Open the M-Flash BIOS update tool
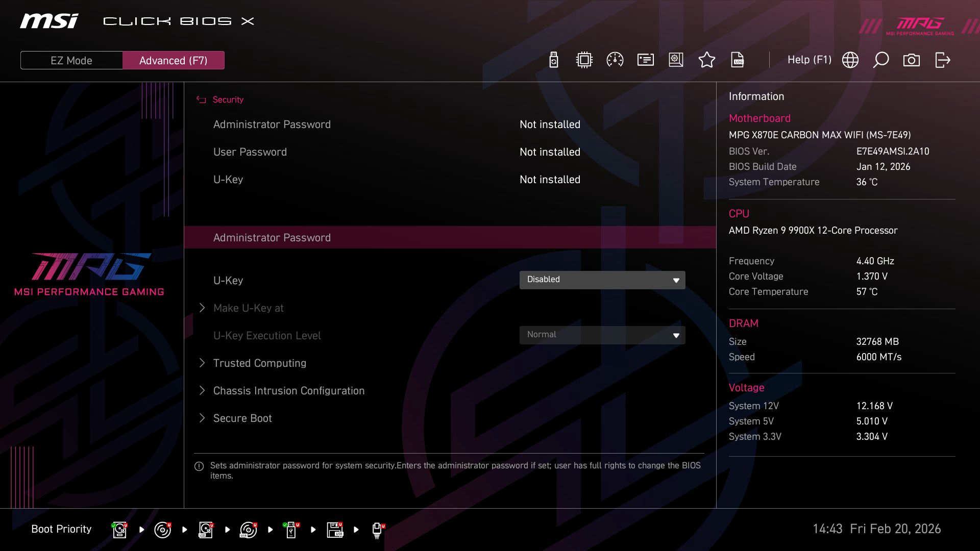980x551 pixels. click(553, 60)
